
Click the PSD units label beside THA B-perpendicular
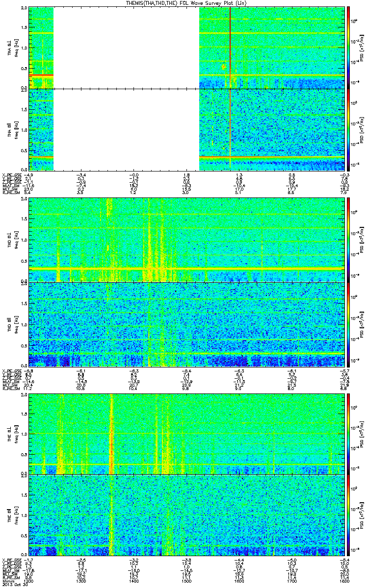[361, 48]
